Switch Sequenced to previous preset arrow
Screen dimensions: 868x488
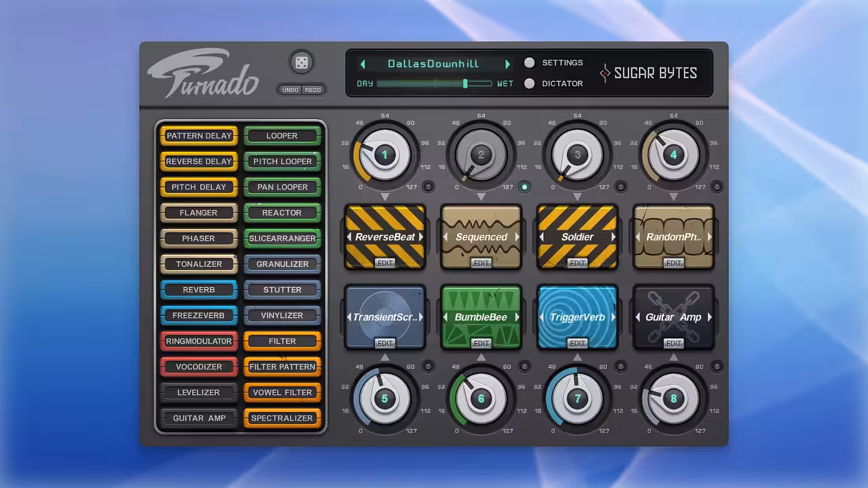pyautogui.click(x=446, y=237)
